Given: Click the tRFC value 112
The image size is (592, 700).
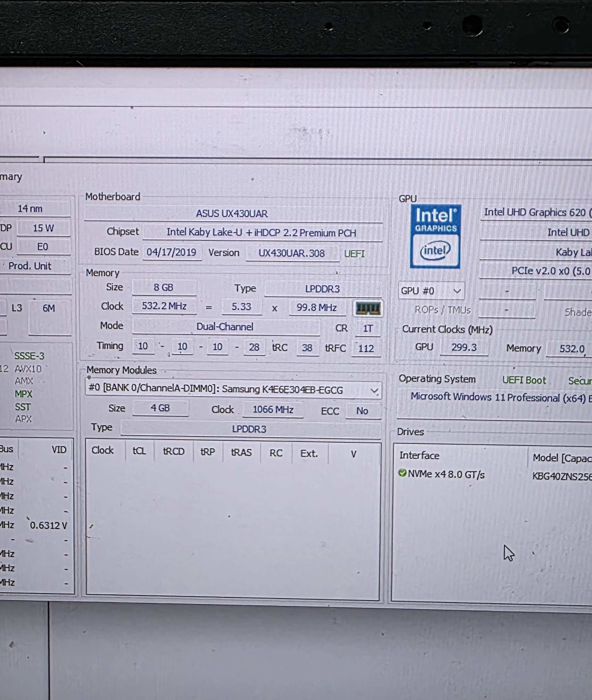Looking at the screenshot, I should (x=366, y=348).
